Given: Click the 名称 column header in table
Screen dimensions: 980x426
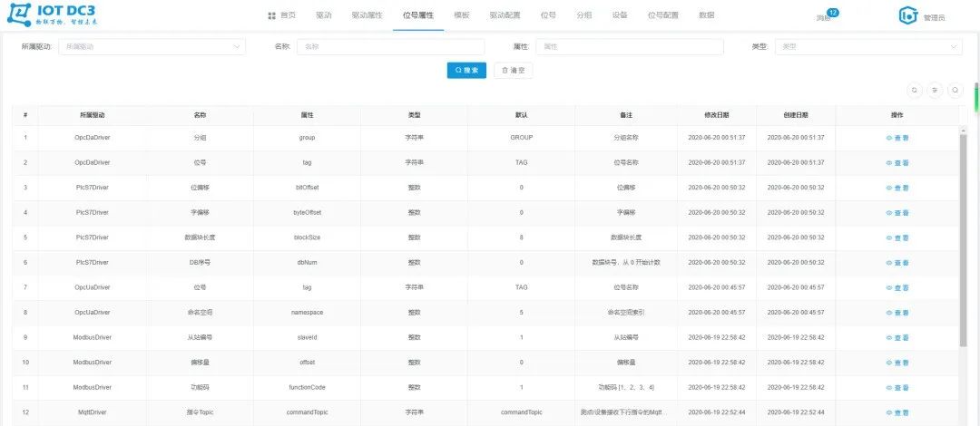Looking at the screenshot, I should coord(200,115).
